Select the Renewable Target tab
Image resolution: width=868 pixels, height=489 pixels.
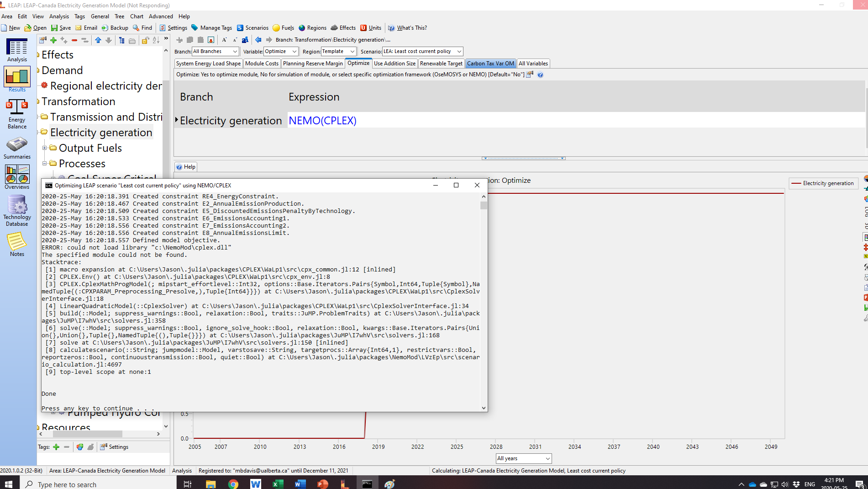(441, 64)
